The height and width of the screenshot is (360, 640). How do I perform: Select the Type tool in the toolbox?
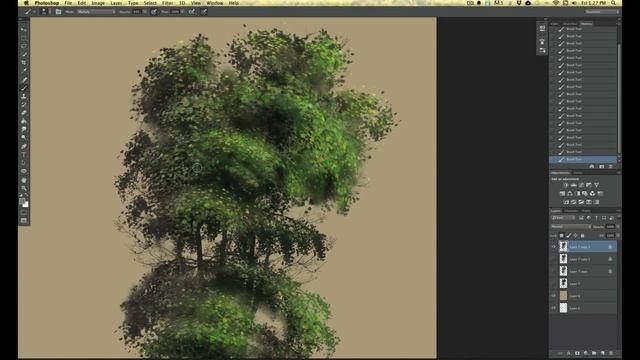click(x=24, y=155)
